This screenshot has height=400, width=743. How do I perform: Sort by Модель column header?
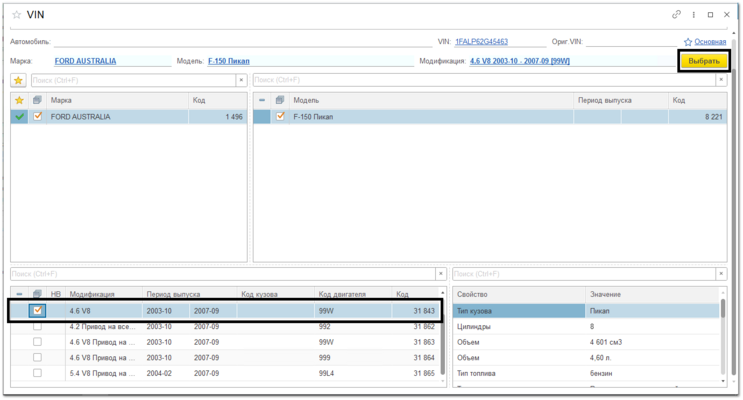pyautogui.click(x=431, y=100)
